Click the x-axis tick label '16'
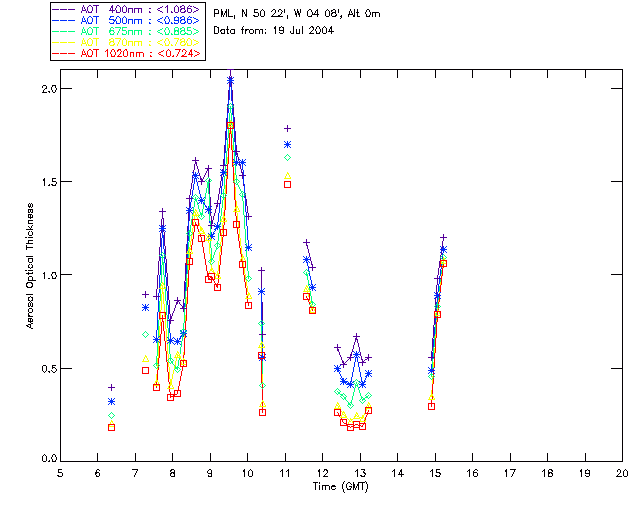The width and height of the screenshot is (640, 512). (x=473, y=473)
